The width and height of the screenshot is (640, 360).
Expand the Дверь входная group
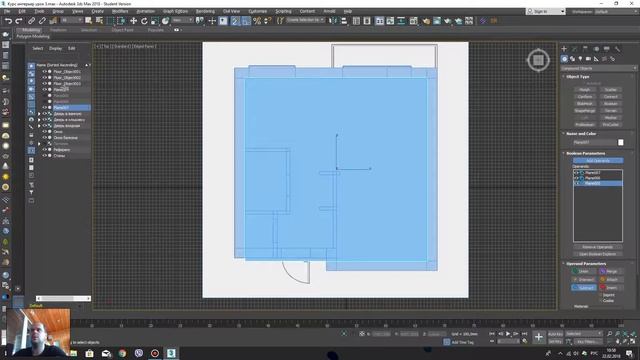click(x=39, y=126)
